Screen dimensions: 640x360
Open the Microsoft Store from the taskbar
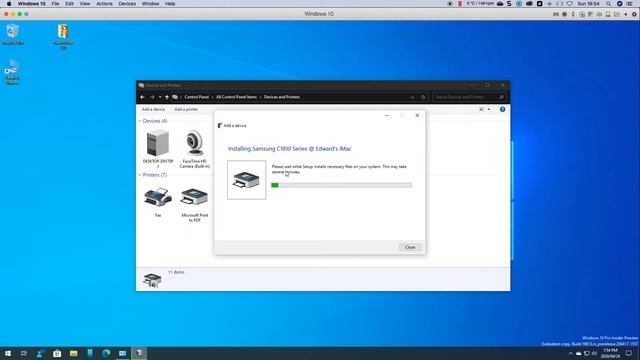(57, 353)
